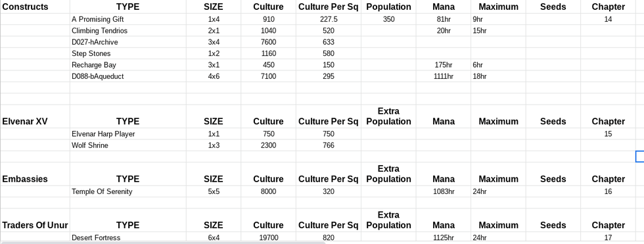Click the Temple Of Serenity cell
This screenshot has height=244, width=644.
[x=128, y=191]
